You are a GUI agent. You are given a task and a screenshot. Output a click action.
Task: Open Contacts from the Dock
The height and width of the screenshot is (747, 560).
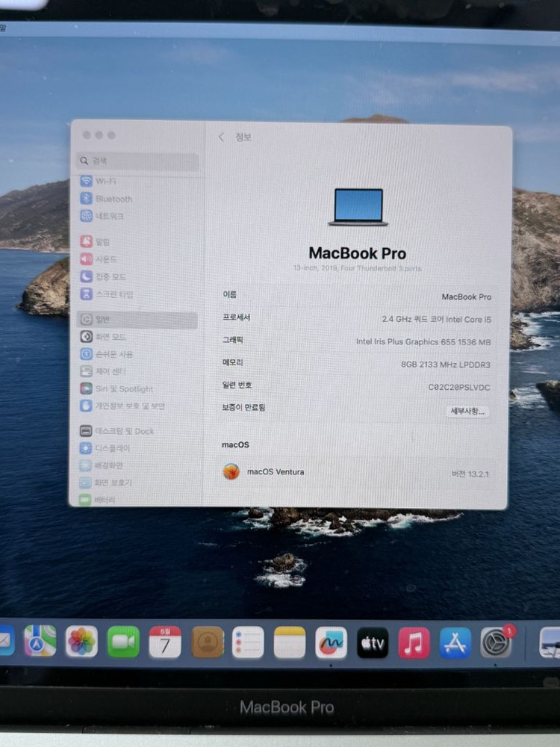(x=207, y=642)
